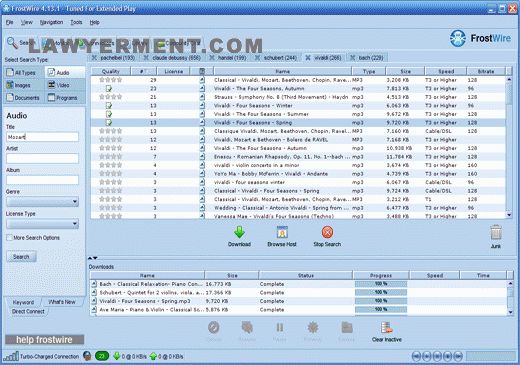Select Video search type

pyautogui.click(x=65, y=85)
